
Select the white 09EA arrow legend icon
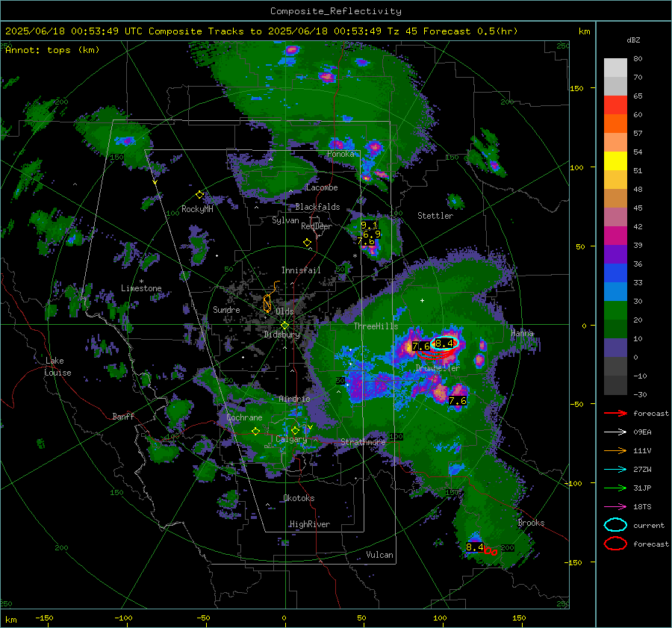(x=615, y=432)
